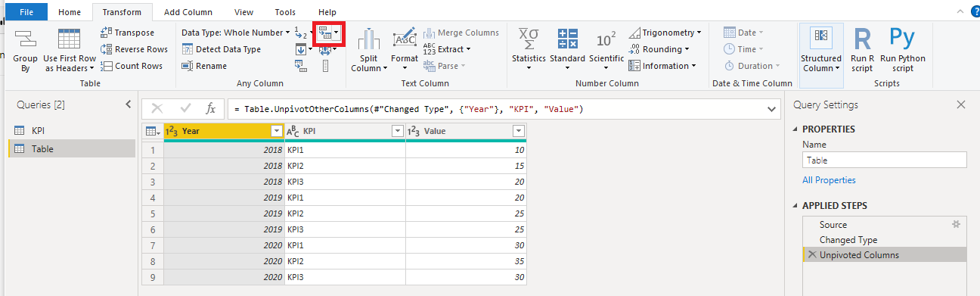Open the Source step settings gear
The image size is (980, 296).
tap(956, 225)
